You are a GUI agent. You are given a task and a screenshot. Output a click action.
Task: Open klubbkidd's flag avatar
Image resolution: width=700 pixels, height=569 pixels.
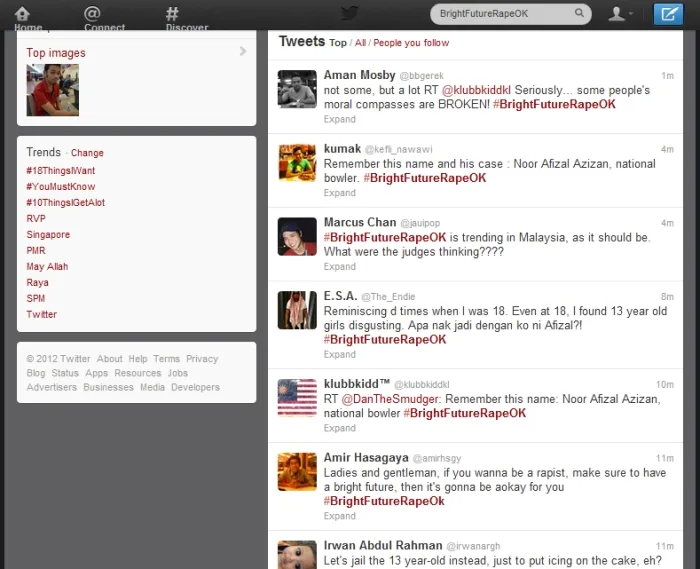(x=297, y=398)
